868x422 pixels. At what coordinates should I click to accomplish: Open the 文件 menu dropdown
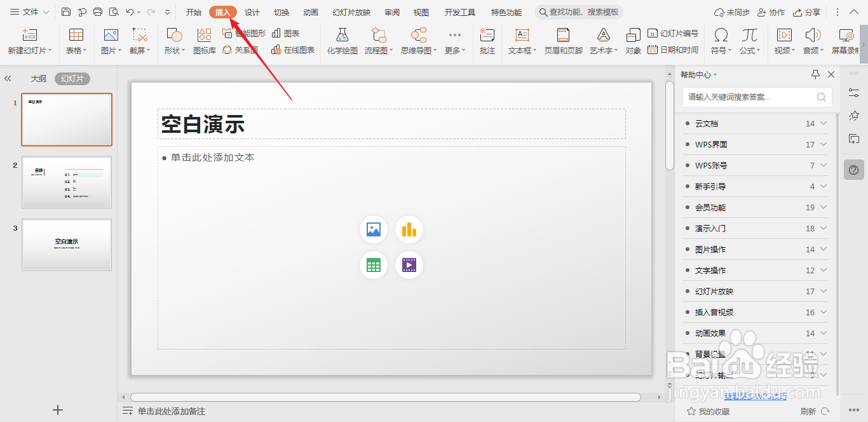pyautogui.click(x=30, y=12)
